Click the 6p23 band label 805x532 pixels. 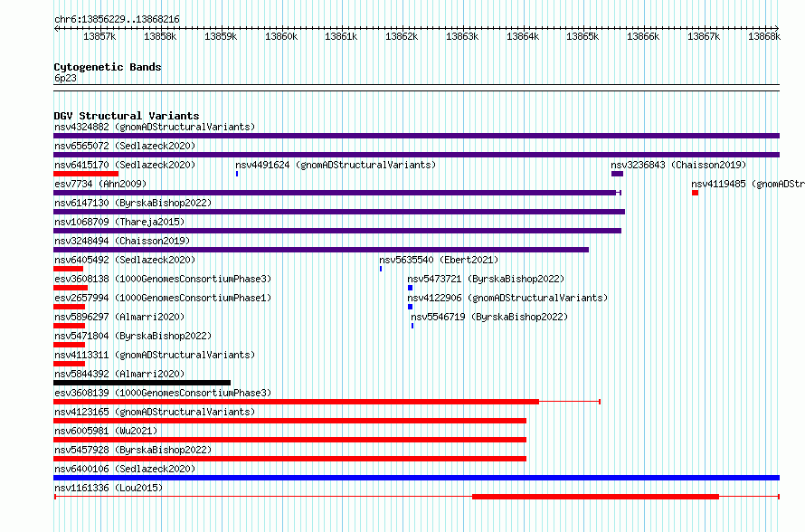tap(65, 78)
